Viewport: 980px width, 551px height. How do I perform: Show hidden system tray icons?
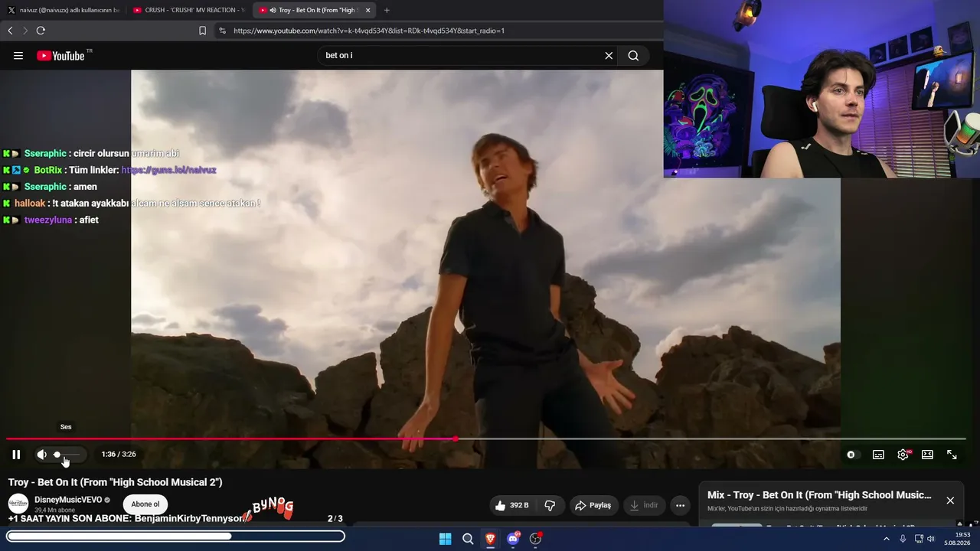coord(887,539)
